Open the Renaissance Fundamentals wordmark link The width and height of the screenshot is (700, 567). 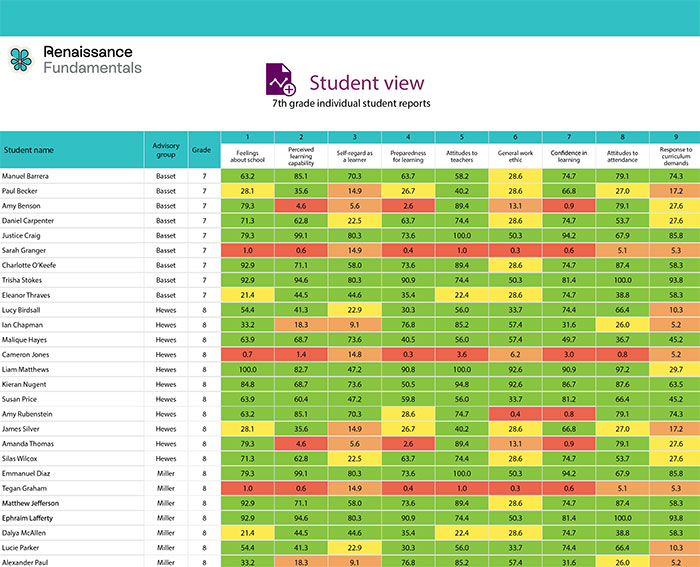click(92, 60)
